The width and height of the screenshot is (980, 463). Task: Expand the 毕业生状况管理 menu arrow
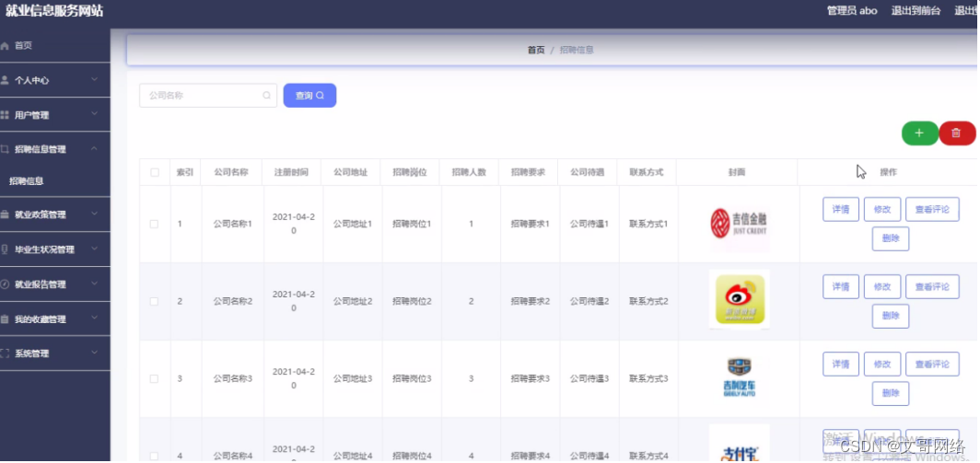(x=94, y=249)
